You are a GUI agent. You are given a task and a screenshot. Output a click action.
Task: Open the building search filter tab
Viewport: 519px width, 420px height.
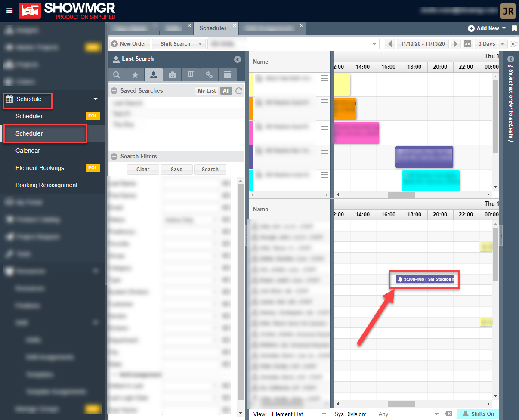click(x=190, y=74)
